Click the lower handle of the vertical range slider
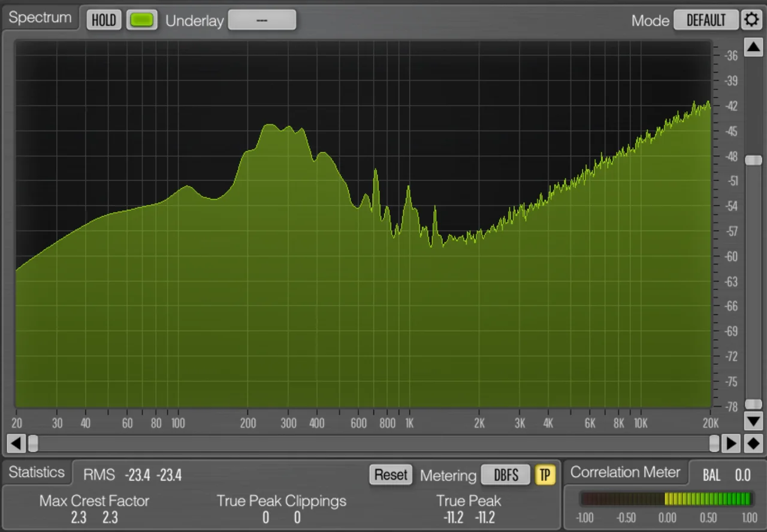The height and width of the screenshot is (532, 767). click(753, 404)
